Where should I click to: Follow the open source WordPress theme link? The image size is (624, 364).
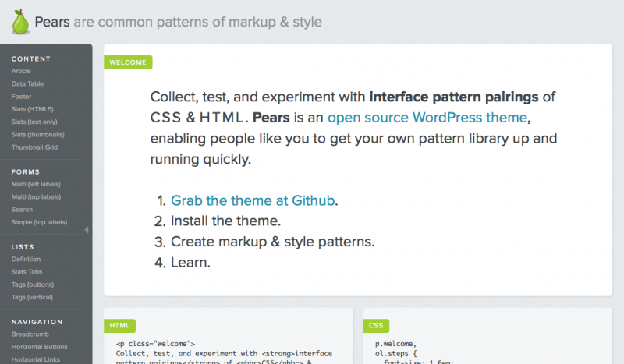[428, 118]
